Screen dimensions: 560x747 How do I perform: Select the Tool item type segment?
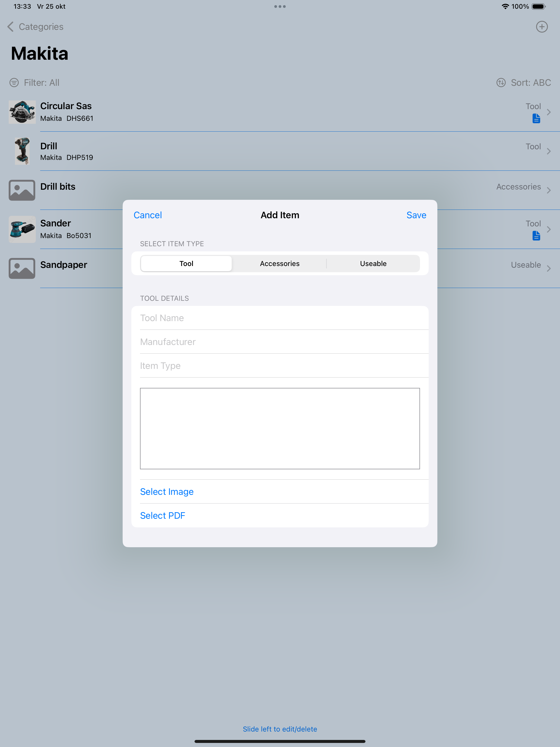pyautogui.click(x=186, y=263)
